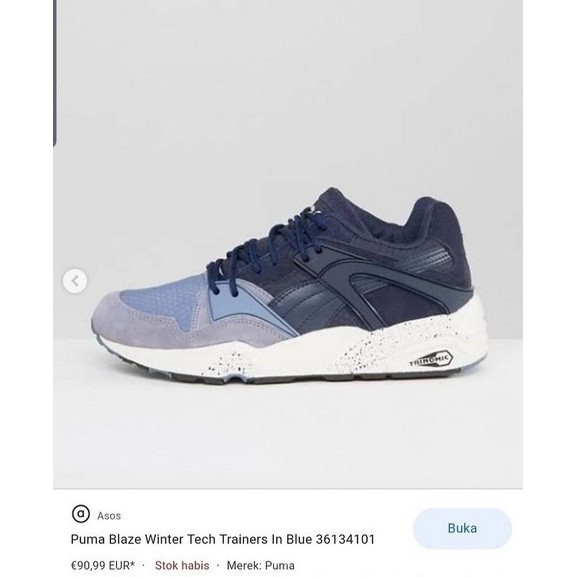Screen dimensions: 577x577
Task: Select the Asos seller name
Action: coord(109,516)
